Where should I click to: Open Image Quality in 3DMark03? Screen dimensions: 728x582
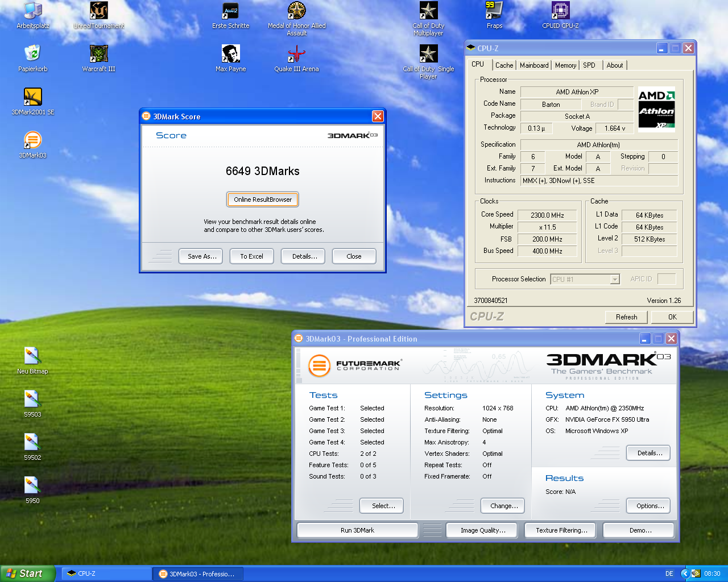tap(482, 530)
